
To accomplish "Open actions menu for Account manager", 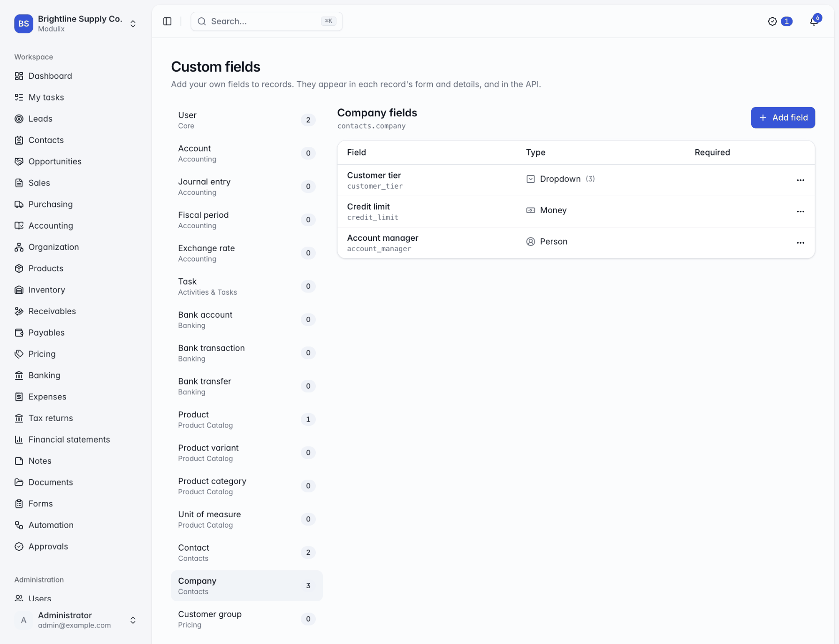I will (x=801, y=243).
